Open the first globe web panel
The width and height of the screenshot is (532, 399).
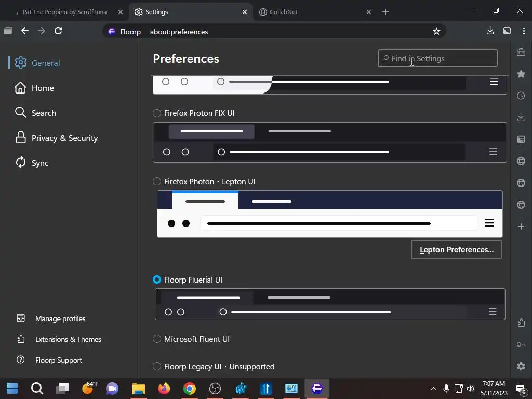pos(521,161)
